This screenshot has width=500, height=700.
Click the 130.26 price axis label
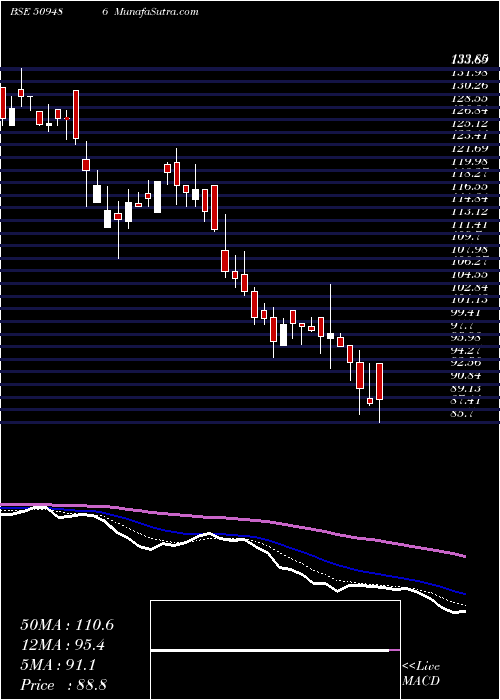tap(469, 85)
